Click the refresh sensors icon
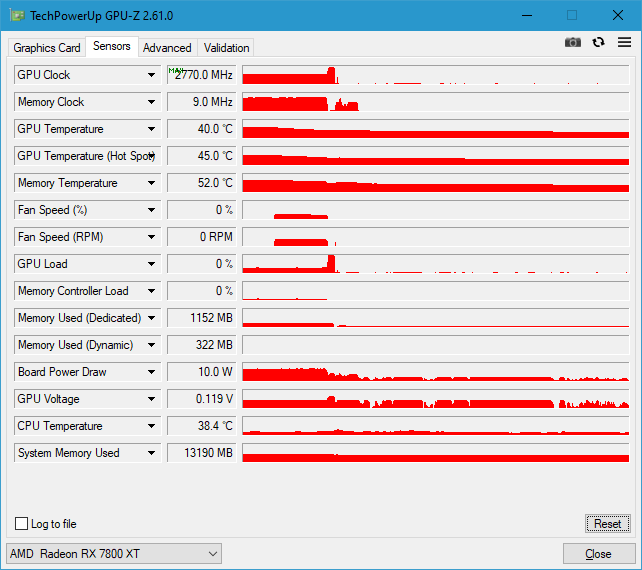Image resolution: width=642 pixels, height=570 pixels. [598, 42]
